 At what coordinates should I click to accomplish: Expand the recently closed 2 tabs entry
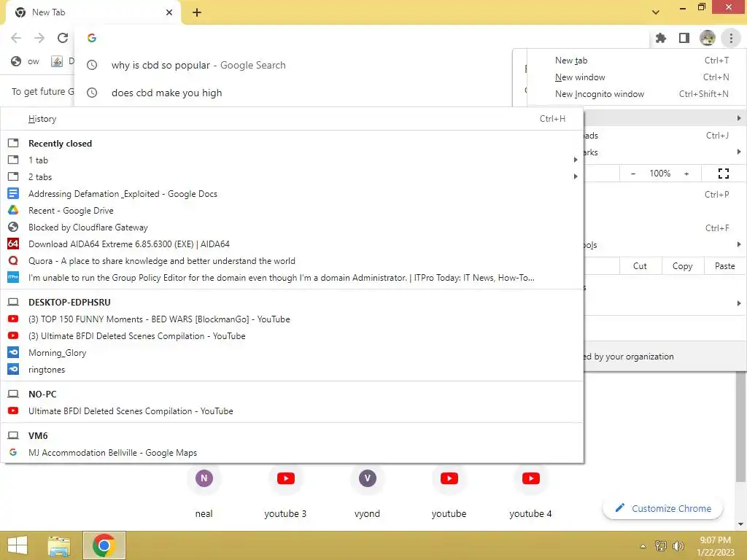(x=292, y=176)
